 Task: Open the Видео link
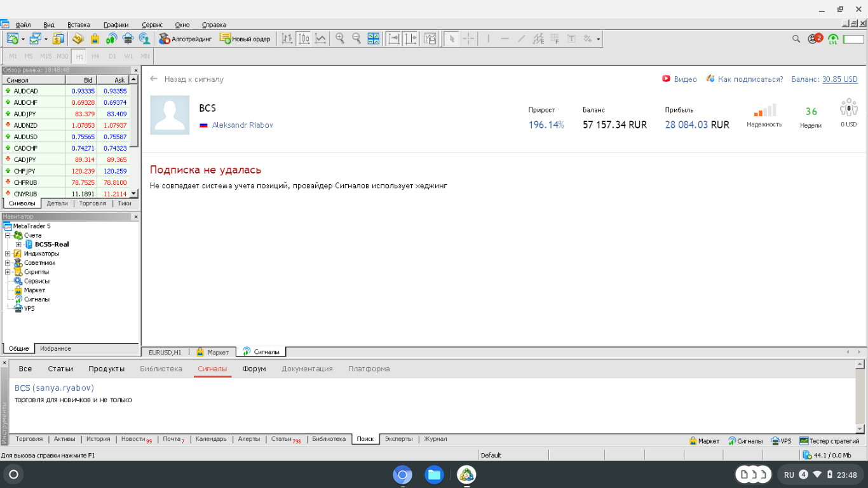tap(680, 79)
